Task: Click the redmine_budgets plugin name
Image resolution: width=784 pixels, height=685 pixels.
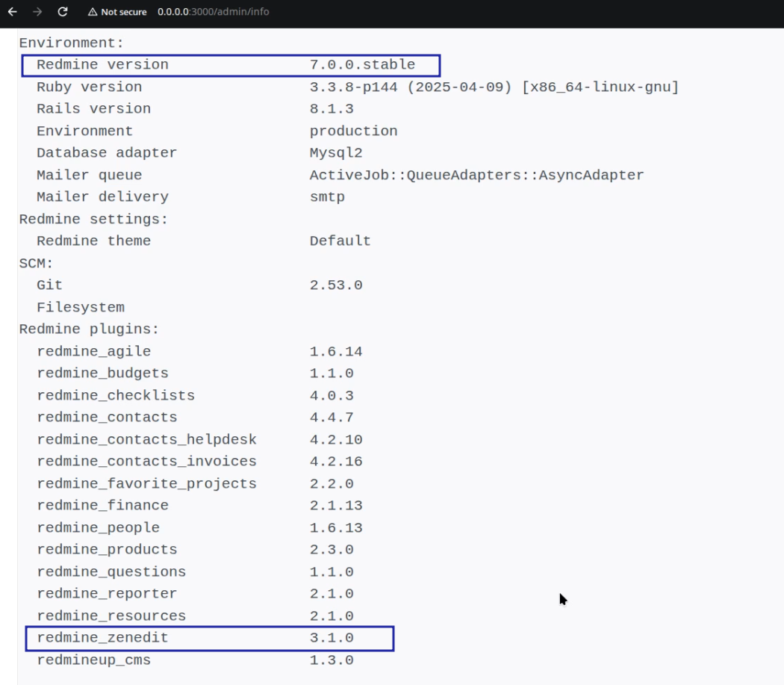Action: click(x=102, y=374)
